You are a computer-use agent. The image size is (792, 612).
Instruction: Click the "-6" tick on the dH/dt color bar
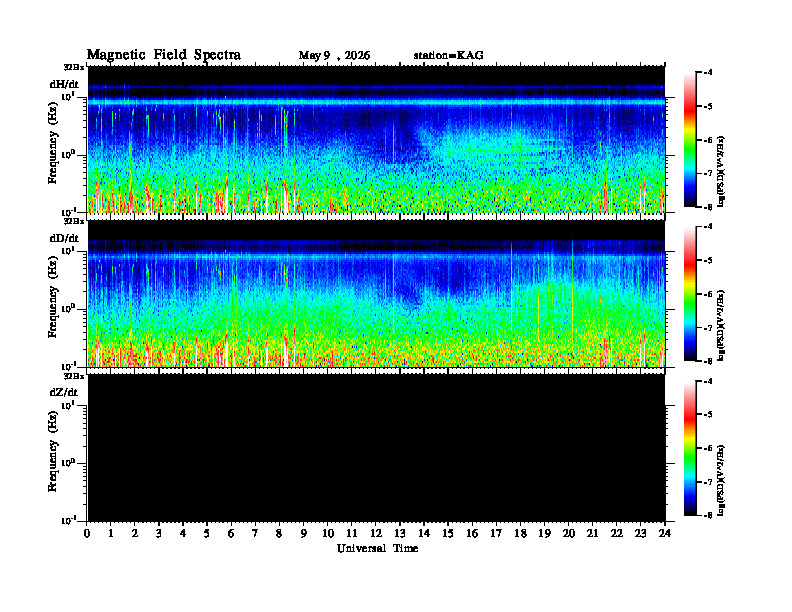click(708, 140)
